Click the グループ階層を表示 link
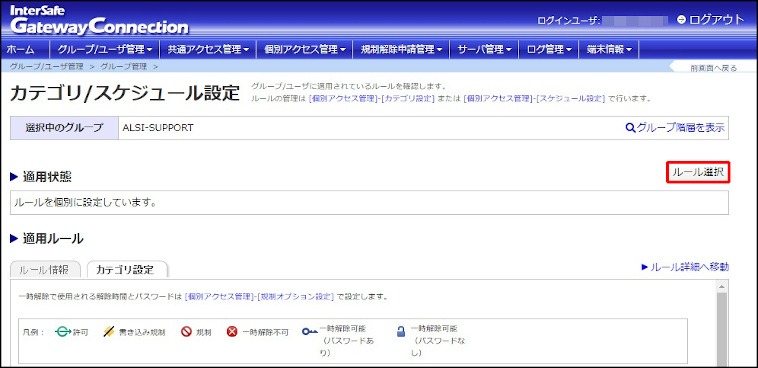 [681, 128]
